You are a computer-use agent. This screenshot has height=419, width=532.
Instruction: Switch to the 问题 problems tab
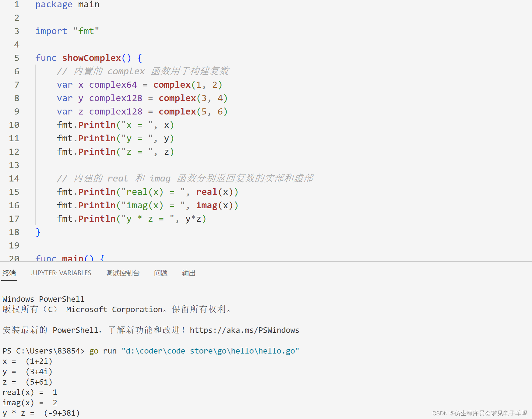click(161, 273)
